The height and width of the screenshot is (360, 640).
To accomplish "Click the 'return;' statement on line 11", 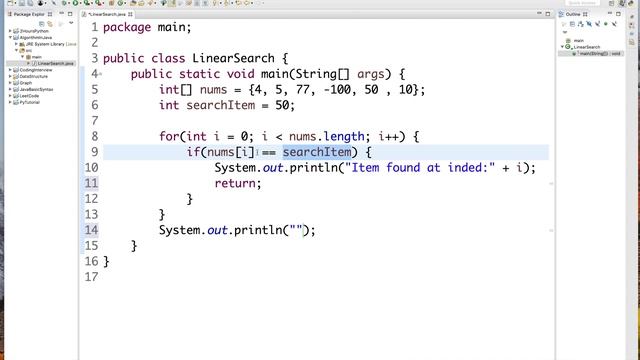I will coord(238,183).
